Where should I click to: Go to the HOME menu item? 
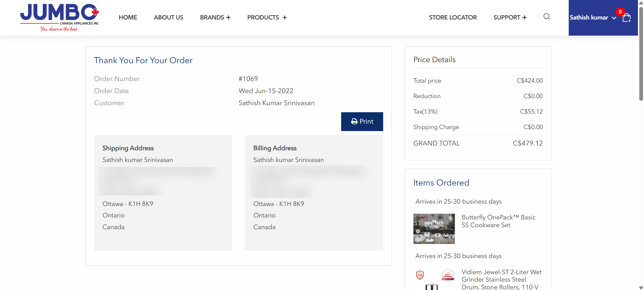[x=128, y=17]
